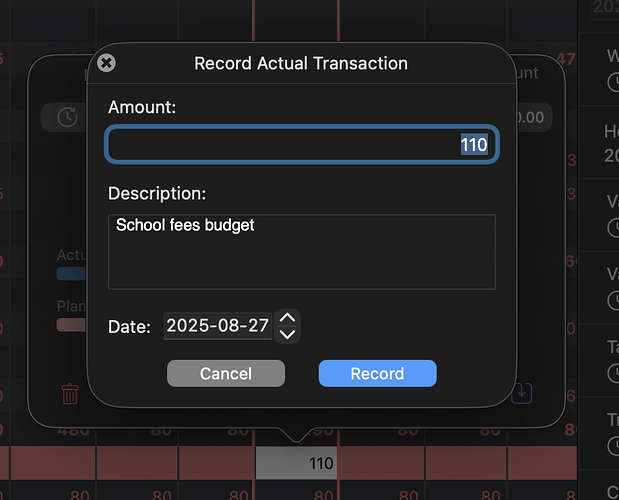Click the topmost clock icon in right sidebar
The image size is (619, 500).
click(613, 83)
